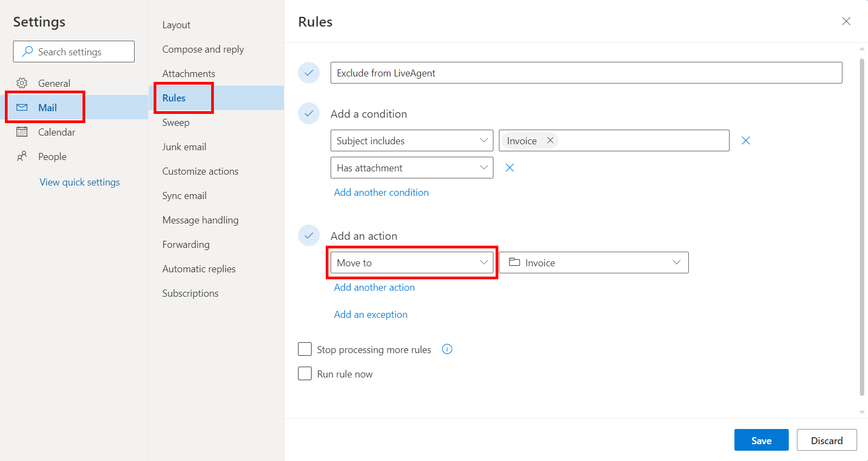Open the Move to action dropdown

pyautogui.click(x=412, y=262)
